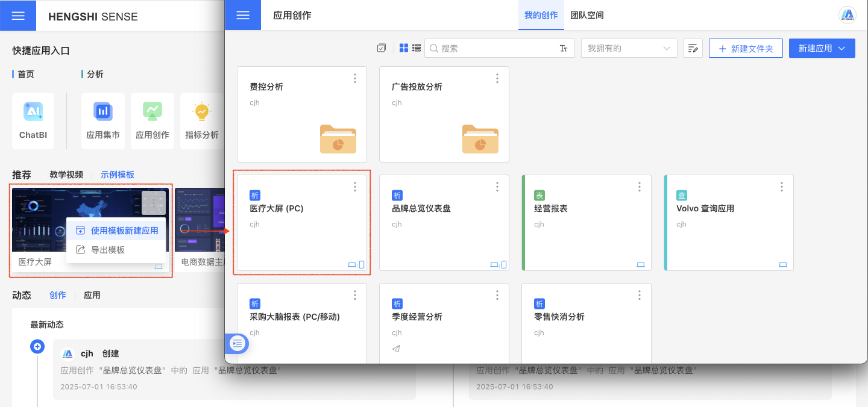Switch to list view icon
This screenshot has height=407, width=868.
417,48
